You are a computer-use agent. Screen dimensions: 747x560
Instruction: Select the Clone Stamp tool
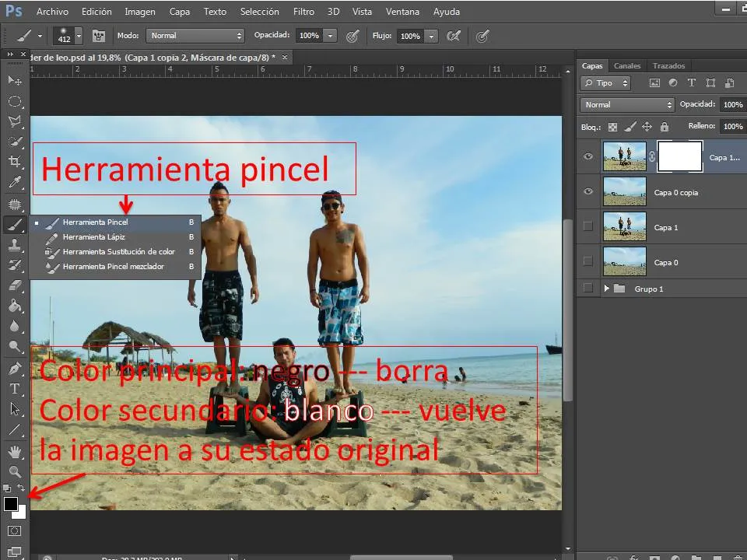pos(15,245)
